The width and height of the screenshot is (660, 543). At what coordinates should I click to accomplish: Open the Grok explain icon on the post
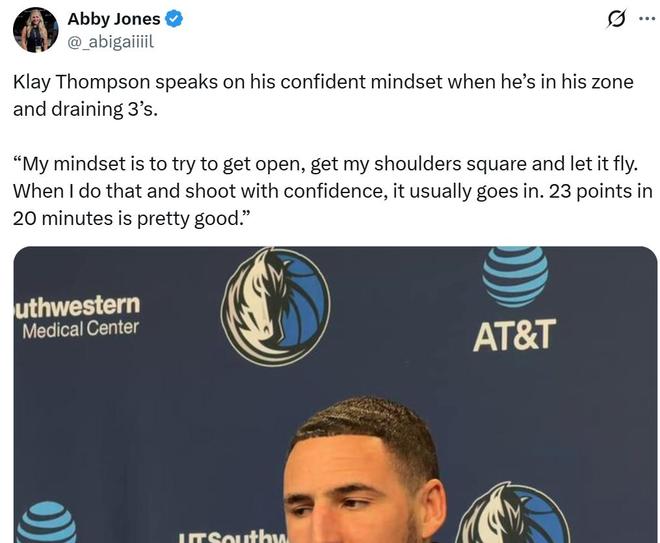(617, 19)
